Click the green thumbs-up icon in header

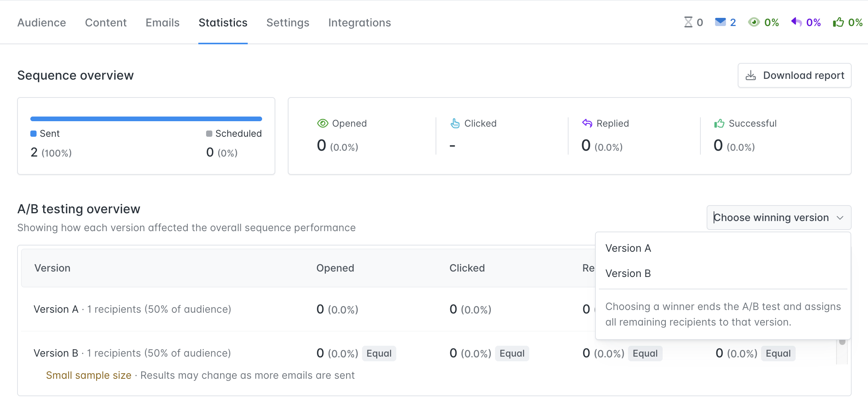(x=838, y=22)
